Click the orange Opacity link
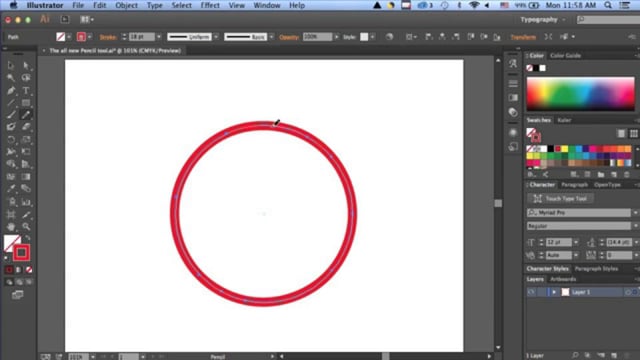640x360 pixels. click(289, 37)
